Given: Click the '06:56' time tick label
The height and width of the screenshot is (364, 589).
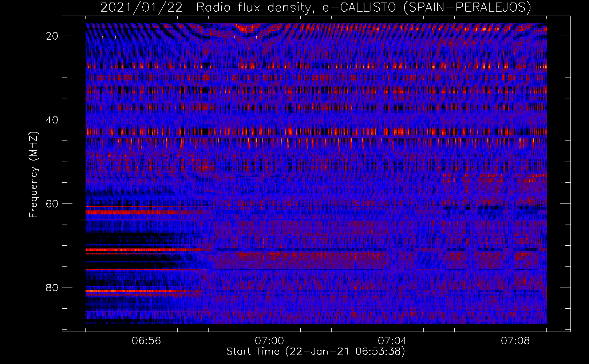Looking at the screenshot, I should (147, 341).
